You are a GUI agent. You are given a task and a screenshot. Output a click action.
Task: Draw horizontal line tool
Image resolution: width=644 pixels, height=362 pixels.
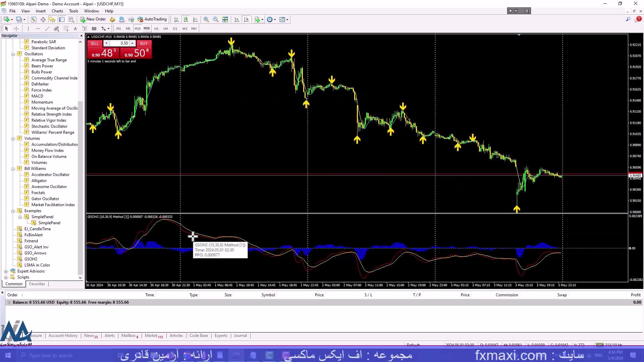38,28
